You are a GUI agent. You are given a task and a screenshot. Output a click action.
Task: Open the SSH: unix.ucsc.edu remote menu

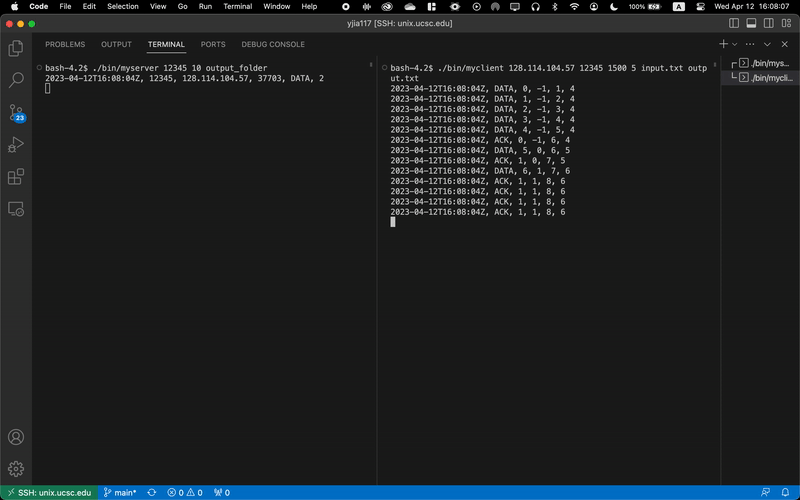49,493
